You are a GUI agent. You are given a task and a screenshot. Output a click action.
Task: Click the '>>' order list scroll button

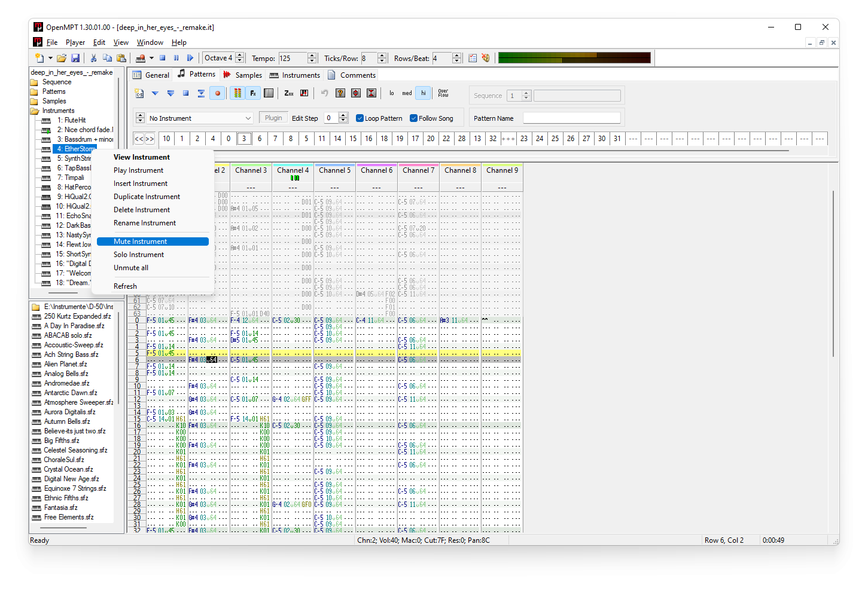click(150, 139)
